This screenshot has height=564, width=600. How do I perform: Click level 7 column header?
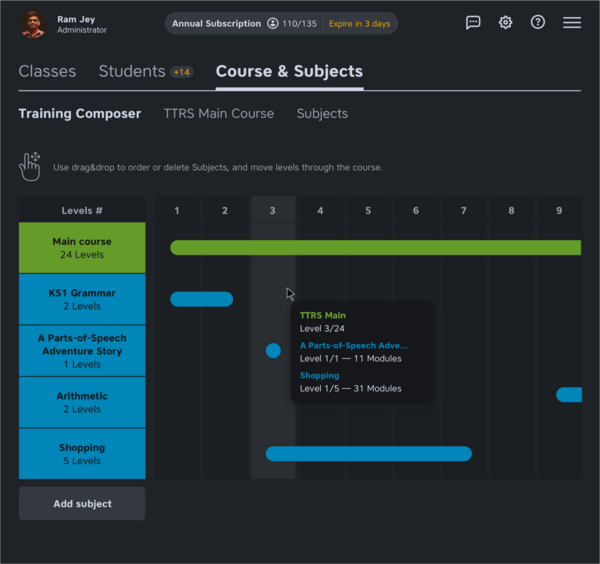point(464,211)
